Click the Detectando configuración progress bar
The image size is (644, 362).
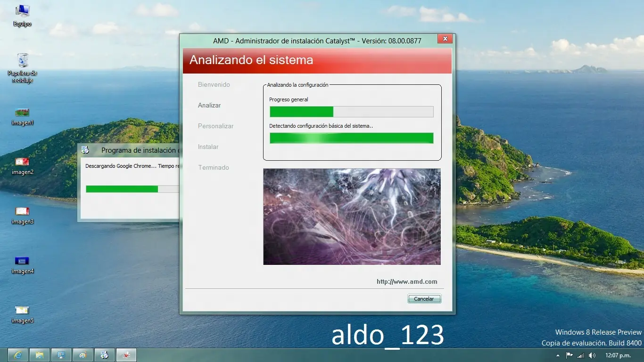(352, 138)
